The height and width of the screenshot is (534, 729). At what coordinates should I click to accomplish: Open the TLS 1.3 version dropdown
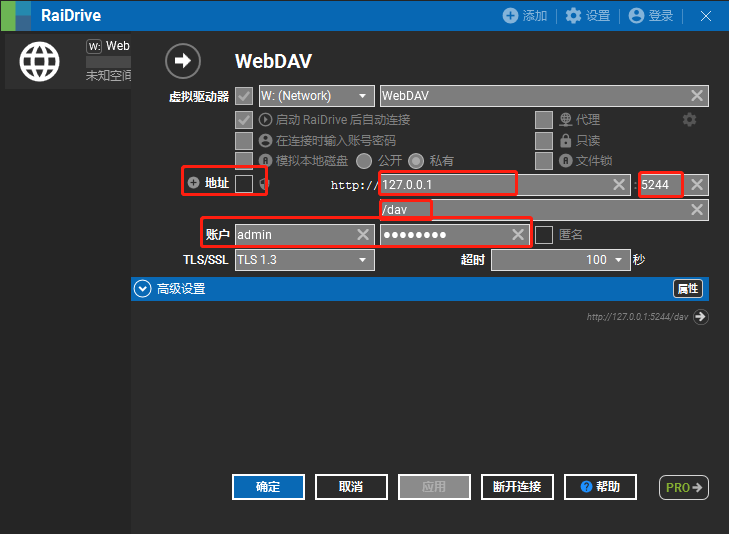pos(304,260)
